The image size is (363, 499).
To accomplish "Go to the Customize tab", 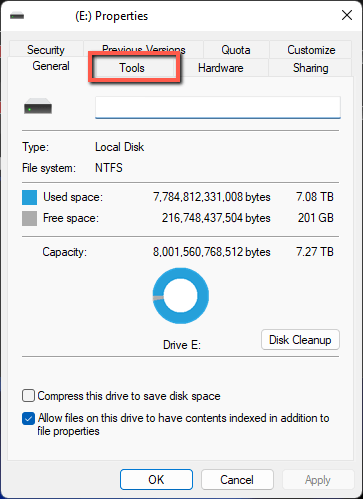I will (311, 50).
